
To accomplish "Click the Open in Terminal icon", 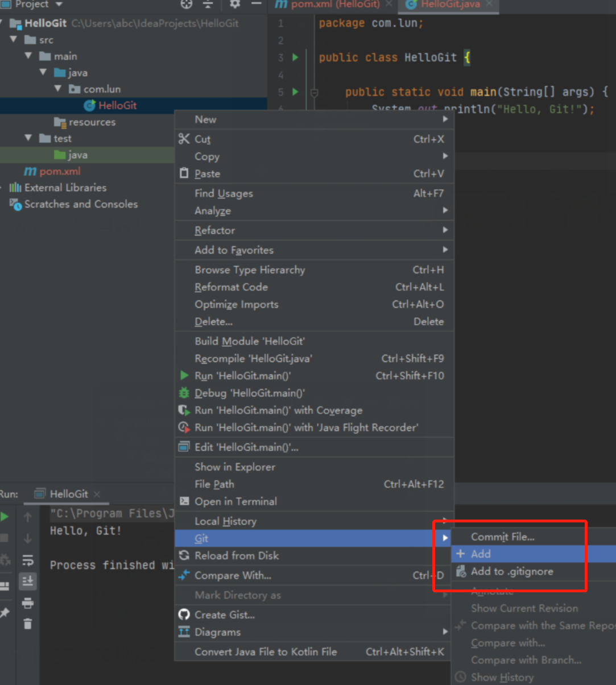I will point(184,501).
